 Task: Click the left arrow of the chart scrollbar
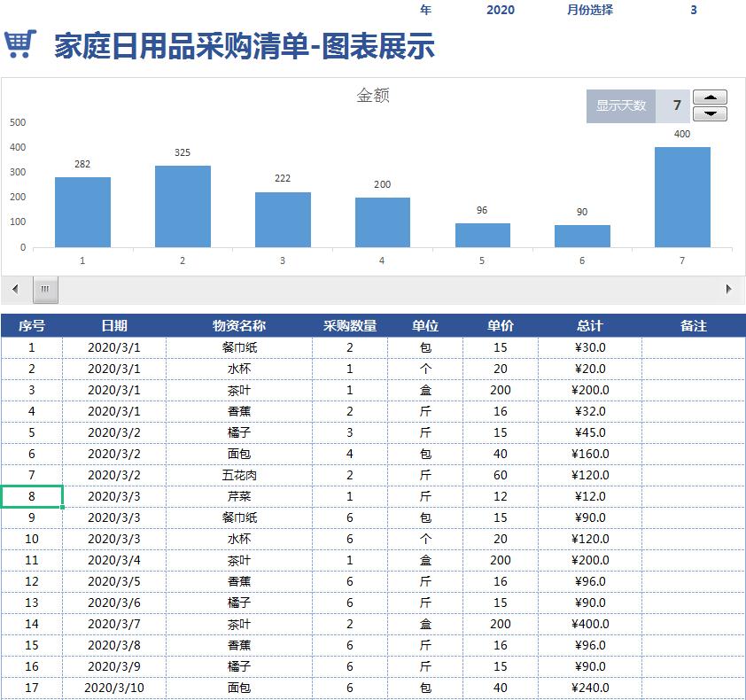[12, 289]
